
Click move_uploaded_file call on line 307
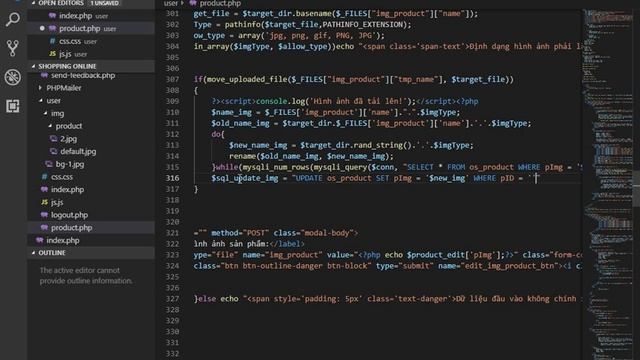247,79
